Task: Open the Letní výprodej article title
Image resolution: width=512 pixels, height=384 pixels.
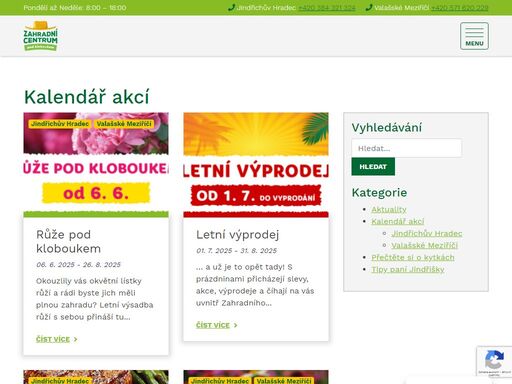Action: pyautogui.click(x=237, y=235)
